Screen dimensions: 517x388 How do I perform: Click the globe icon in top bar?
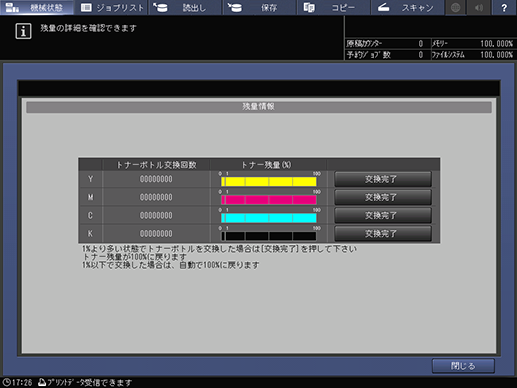(x=455, y=7)
